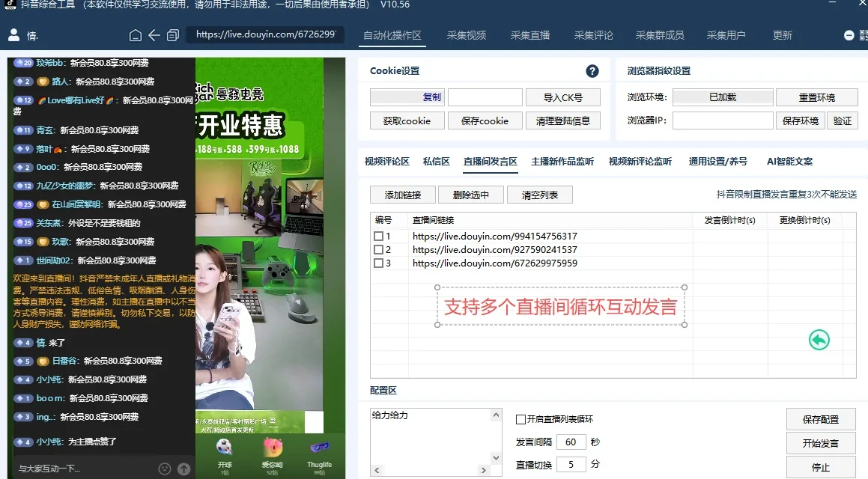Click 开始发言 button
The height and width of the screenshot is (479, 868).
point(821,443)
